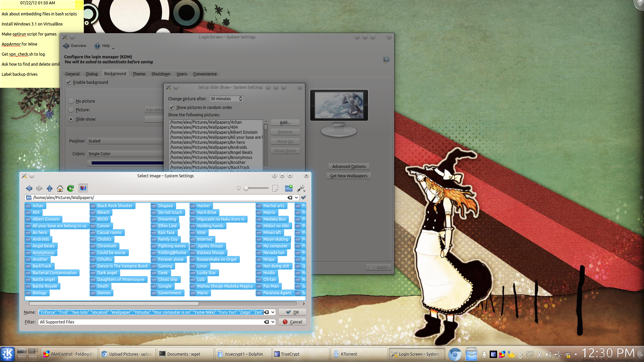Click the wallpaper preview monitor thumbnail

click(x=339, y=105)
